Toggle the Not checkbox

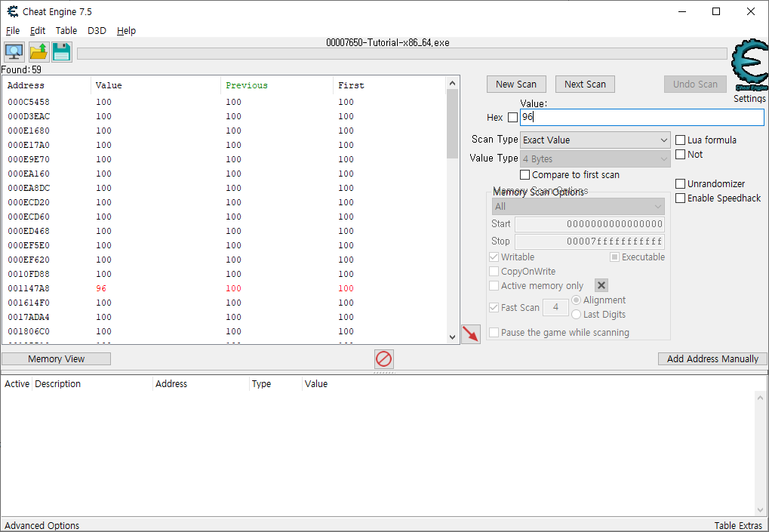pos(680,155)
